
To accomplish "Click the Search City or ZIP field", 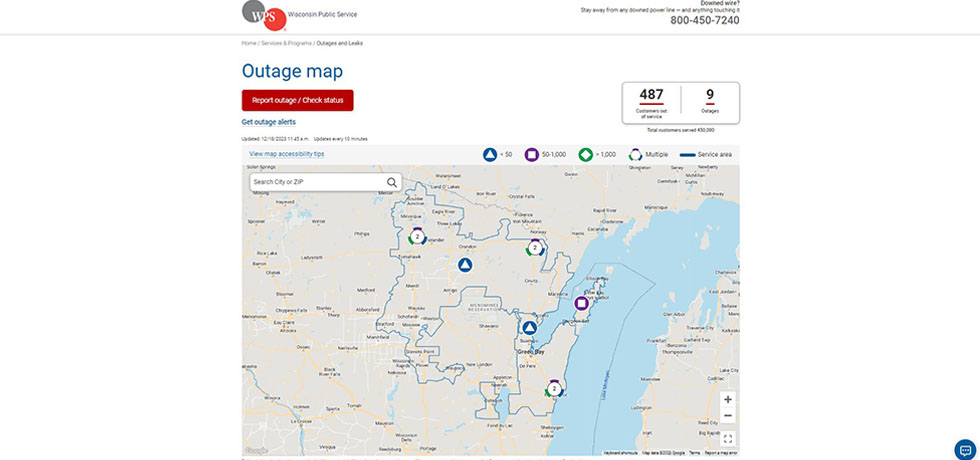I will click(316, 182).
